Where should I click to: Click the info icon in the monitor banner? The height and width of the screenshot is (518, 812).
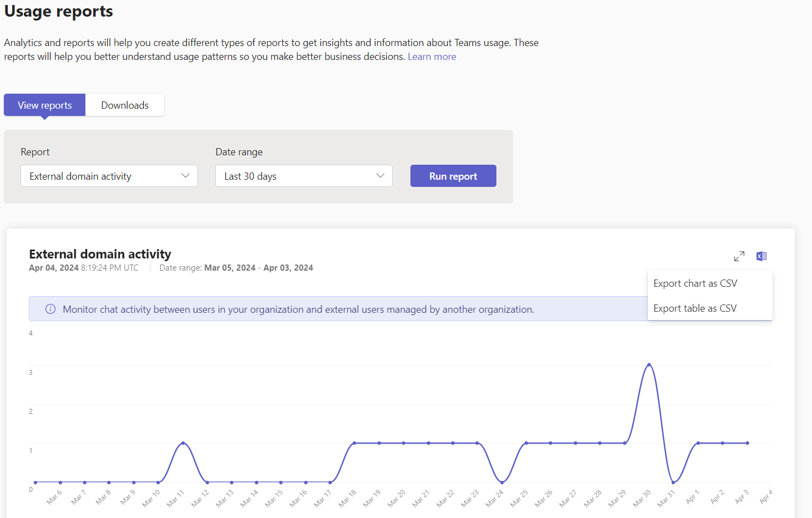click(x=50, y=309)
